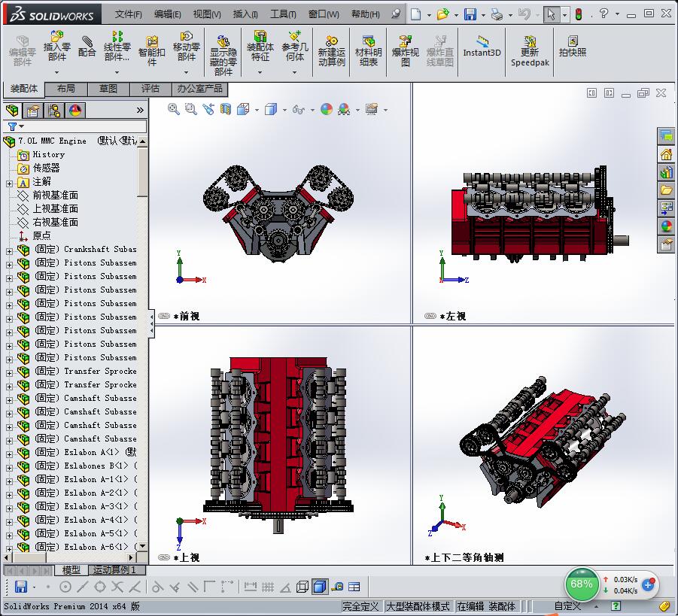
Task: Click Zoom to Fit magnifier icon
Action: coord(173,109)
